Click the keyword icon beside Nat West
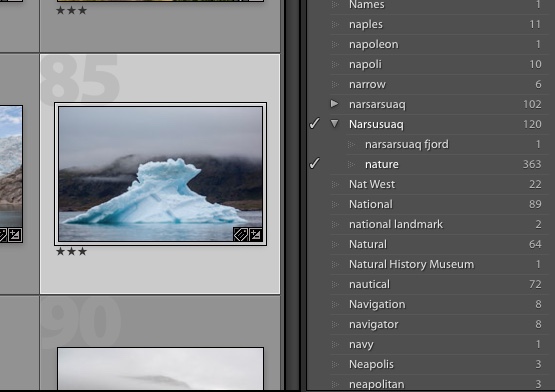 335,184
